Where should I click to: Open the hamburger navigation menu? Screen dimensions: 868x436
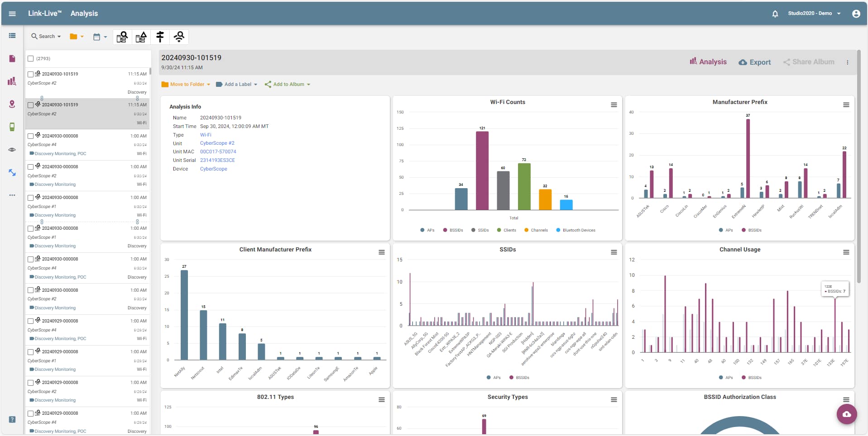point(12,14)
